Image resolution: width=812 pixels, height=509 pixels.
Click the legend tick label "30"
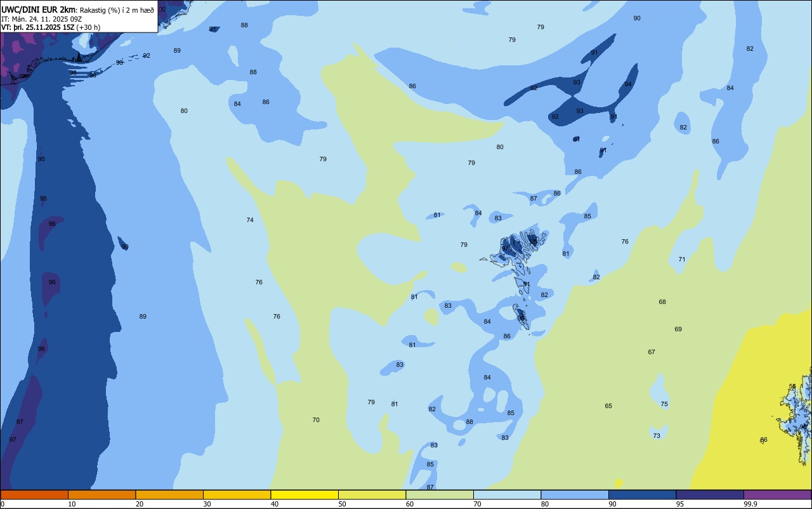207,504
